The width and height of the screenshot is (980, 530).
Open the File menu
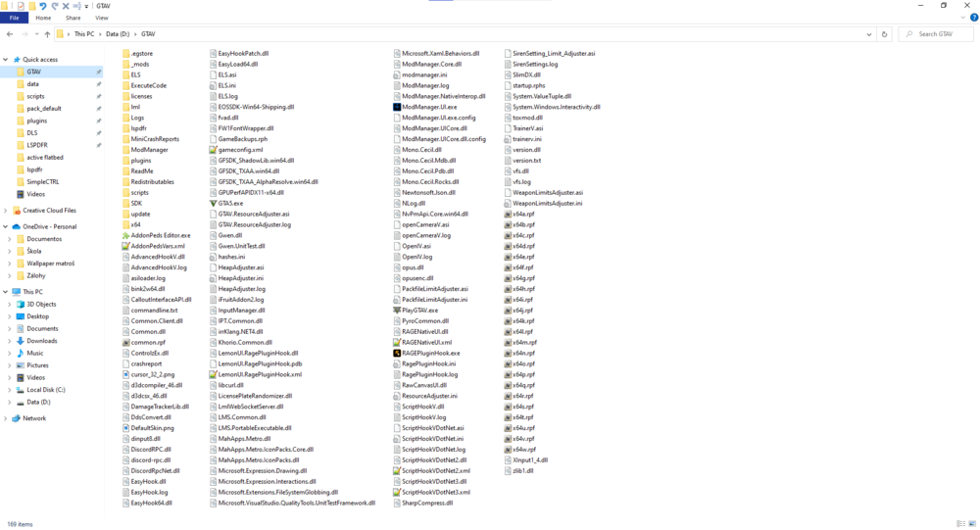[x=15, y=18]
